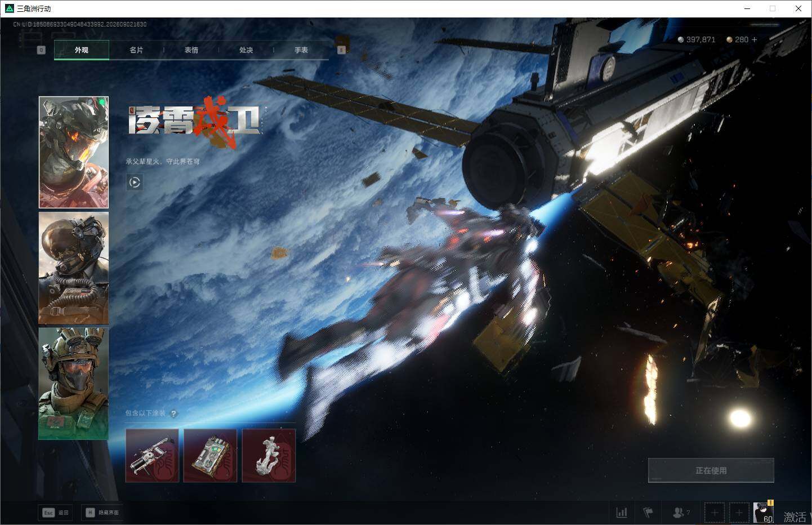Select the pilot oxygen-mask skin thumbnail
The width and height of the screenshot is (812, 525).
74,268
